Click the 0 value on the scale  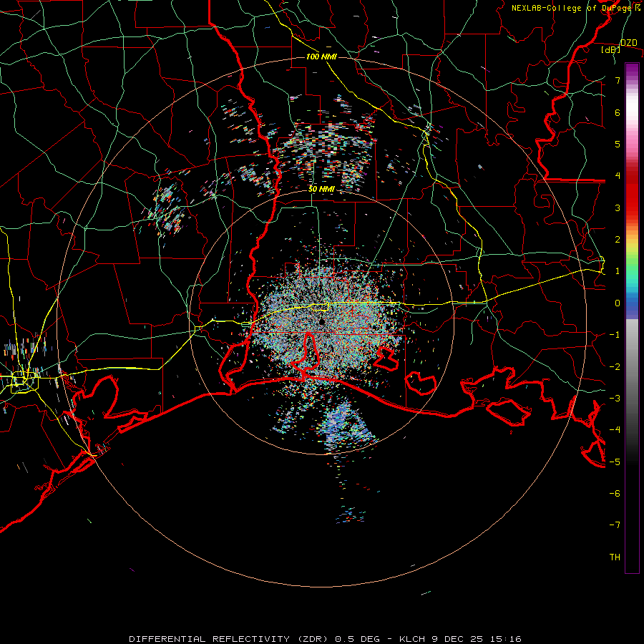tap(618, 303)
